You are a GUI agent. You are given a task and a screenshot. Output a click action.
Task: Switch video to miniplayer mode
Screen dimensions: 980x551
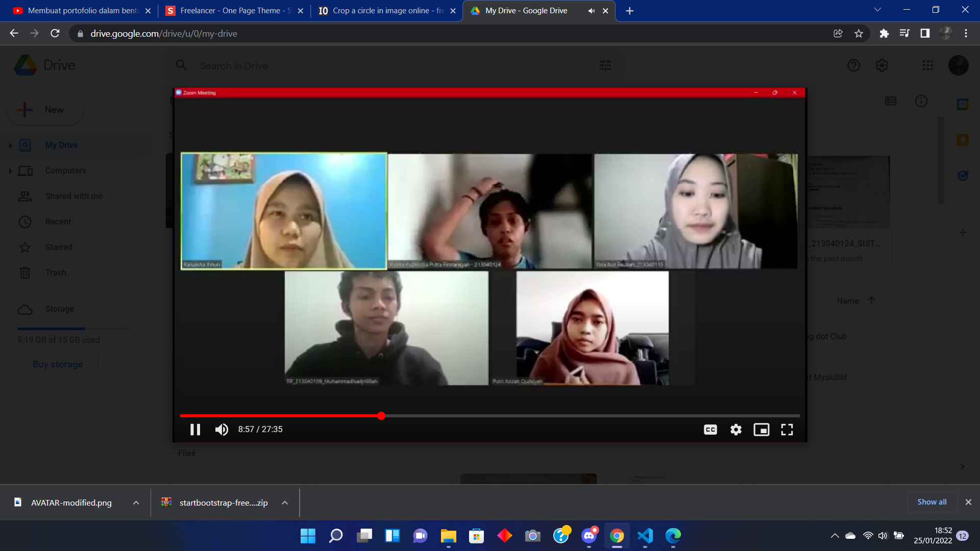(x=762, y=430)
